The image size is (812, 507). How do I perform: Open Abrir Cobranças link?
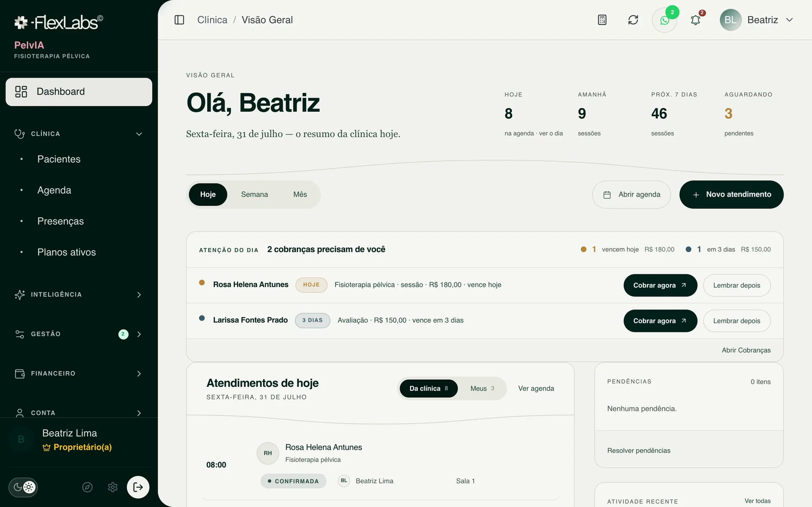[x=746, y=350]
